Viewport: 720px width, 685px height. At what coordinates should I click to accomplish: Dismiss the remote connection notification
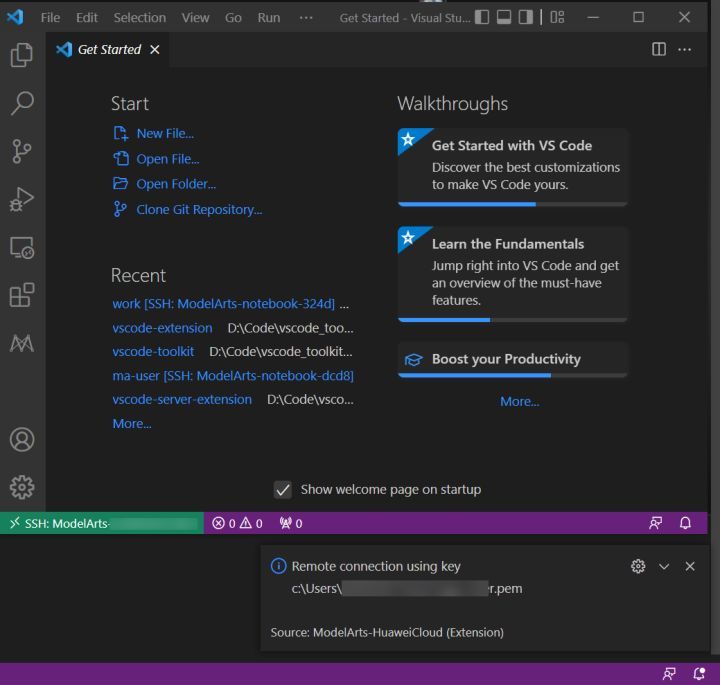pyautogui.click(x=690, y=567)
